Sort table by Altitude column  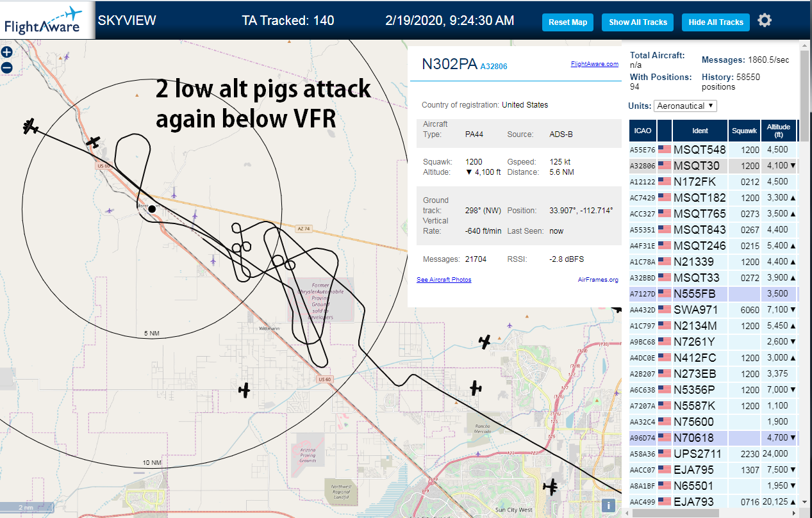[779, 131]
